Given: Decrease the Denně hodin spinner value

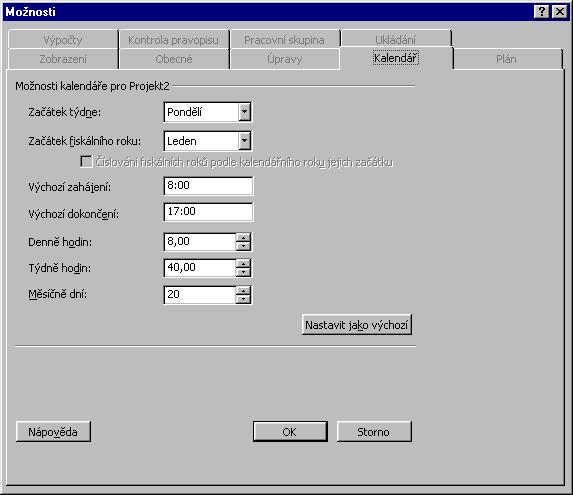Looking at the screenshot, I should point(243,246).
